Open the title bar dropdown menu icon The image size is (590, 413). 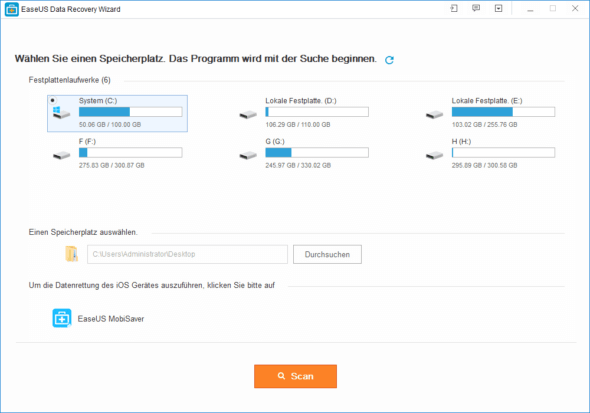(x=499, y=8)
